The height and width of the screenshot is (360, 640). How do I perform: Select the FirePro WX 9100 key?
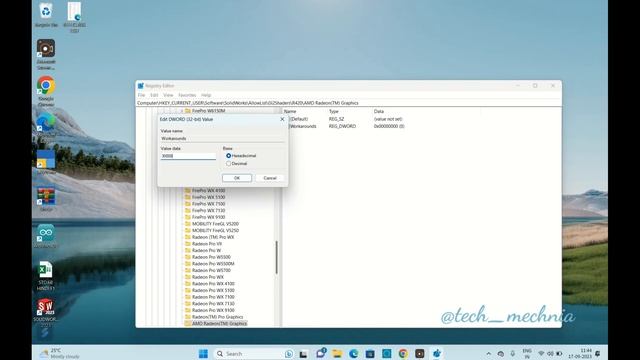point(209,217)
